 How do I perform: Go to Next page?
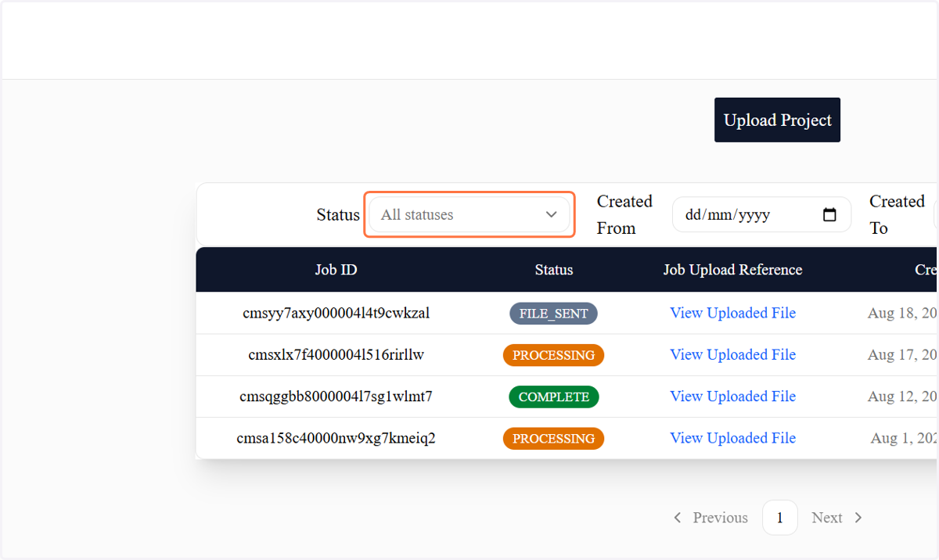(x=837, y=518)
